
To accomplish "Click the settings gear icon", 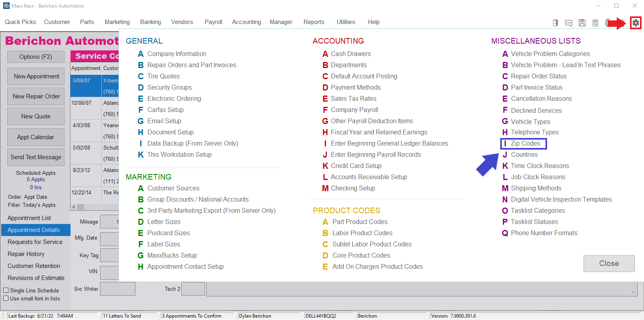I will point(636,23).
